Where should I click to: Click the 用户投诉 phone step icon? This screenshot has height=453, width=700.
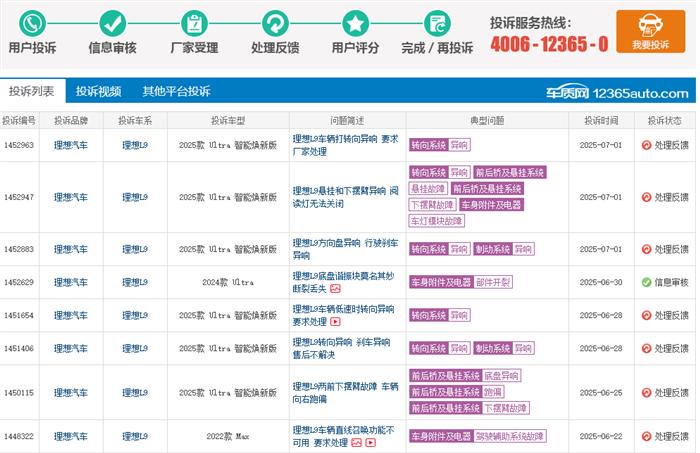32,24
